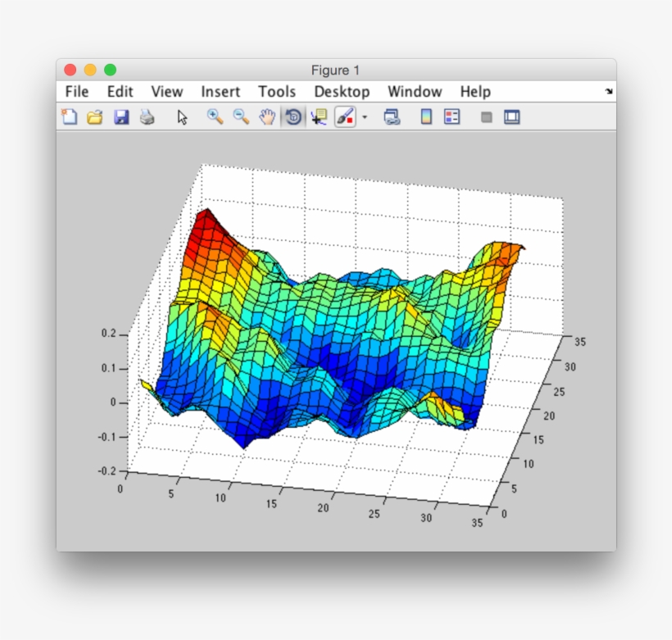Save the figure
The image size is (672, 640).
coord(120,117)
